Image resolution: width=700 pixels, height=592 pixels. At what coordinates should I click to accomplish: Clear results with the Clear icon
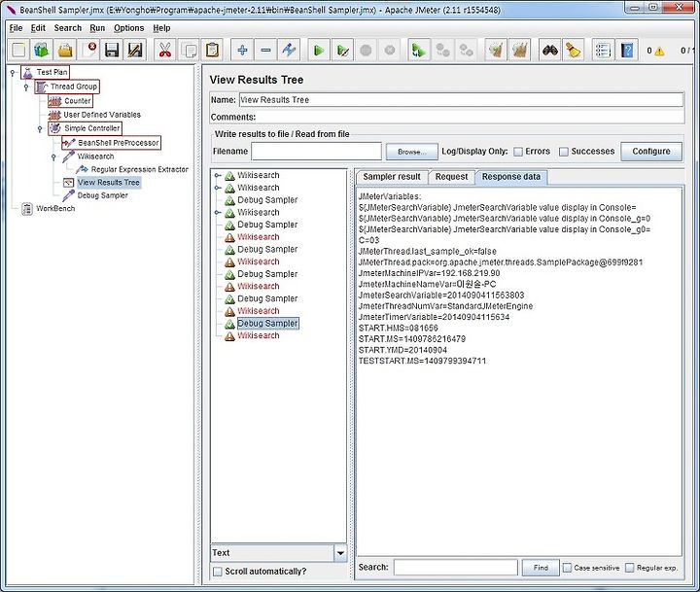tap(496, 50)
